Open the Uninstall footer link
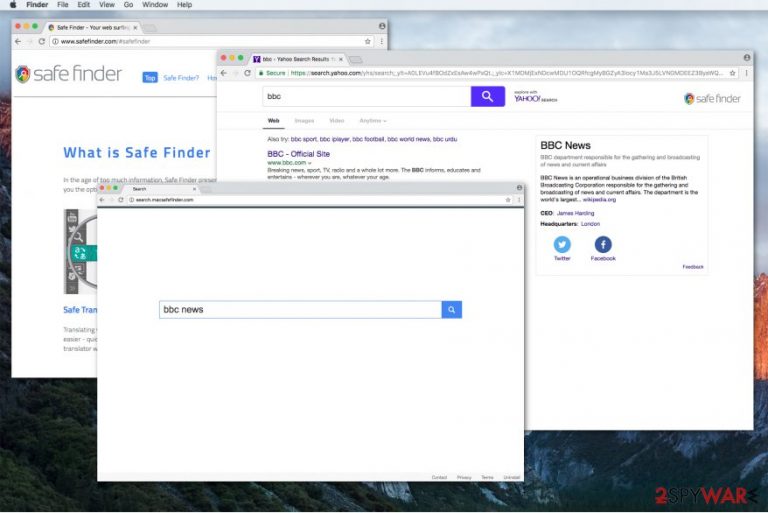 [511, 477]
